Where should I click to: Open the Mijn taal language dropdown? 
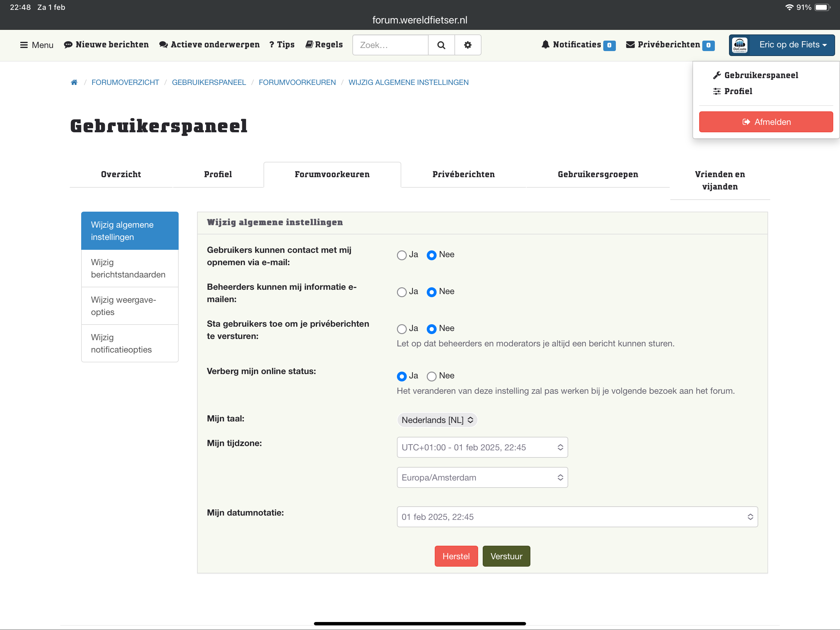click(437, 420)
